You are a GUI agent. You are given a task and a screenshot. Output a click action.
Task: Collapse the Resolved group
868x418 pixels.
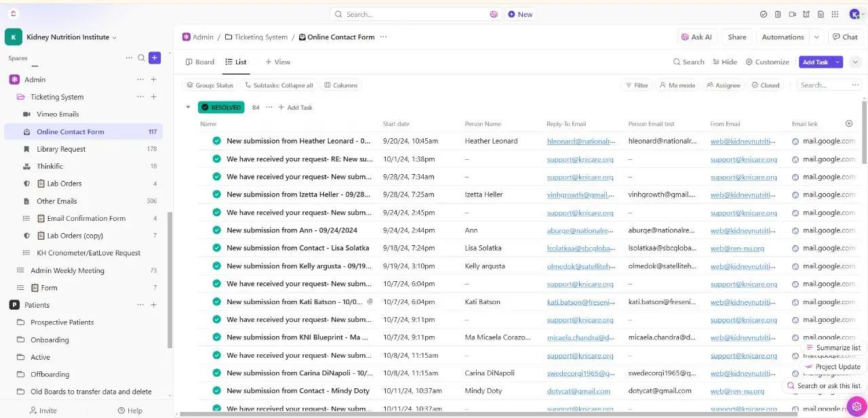click(188, 107)
